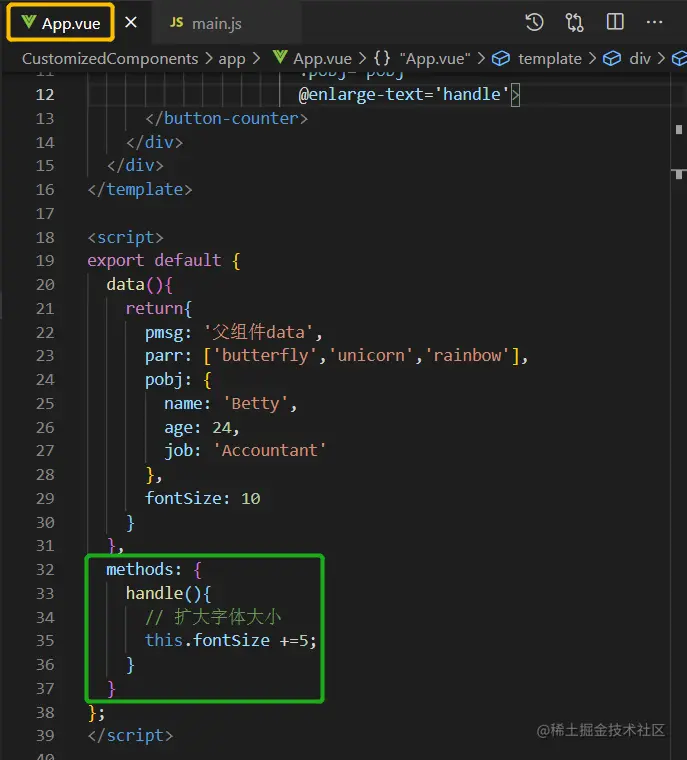Click the pmsg: '父组件data' line
687x760 pixels.
234,332
